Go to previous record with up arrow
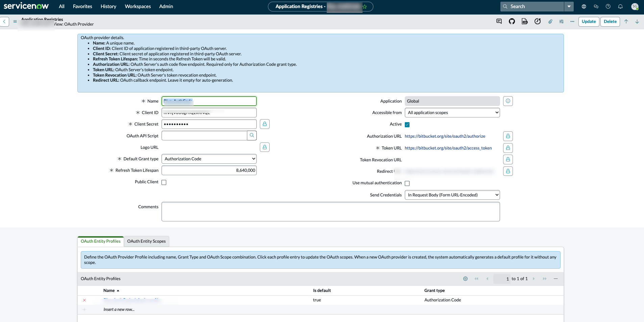 coord(626,22)
